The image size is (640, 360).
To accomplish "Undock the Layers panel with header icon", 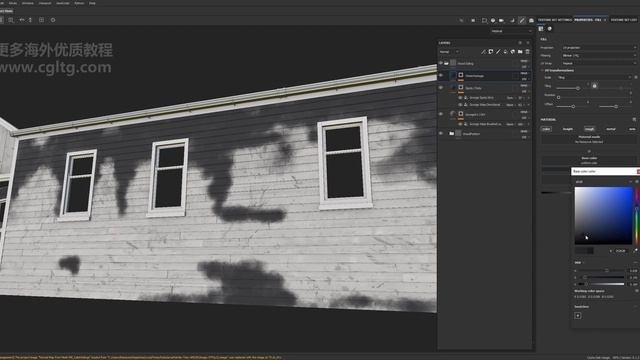I will pyautogui.click(x=520, y=43).
